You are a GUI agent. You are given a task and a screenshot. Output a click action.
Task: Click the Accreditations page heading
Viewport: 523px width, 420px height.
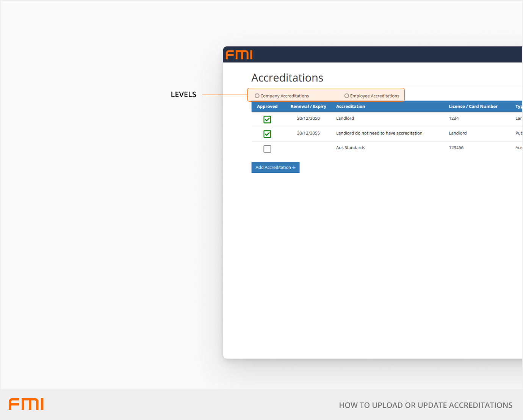[x=287, y=78]
